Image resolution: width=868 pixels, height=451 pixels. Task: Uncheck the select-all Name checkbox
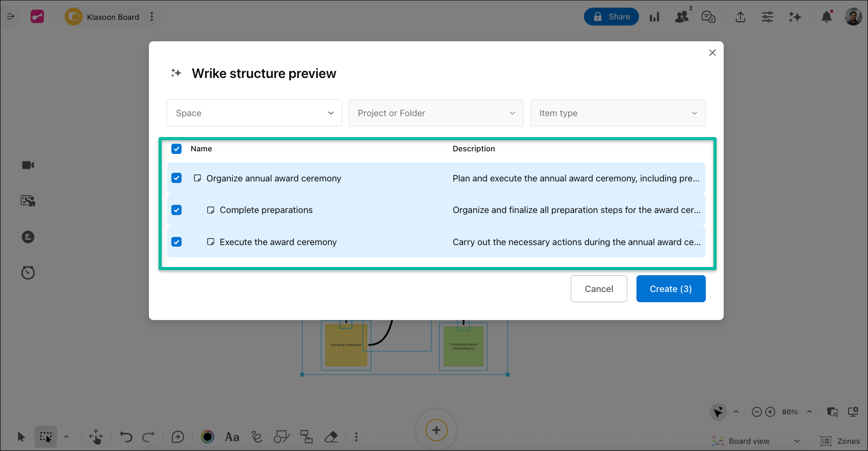(x=176, y=149)
